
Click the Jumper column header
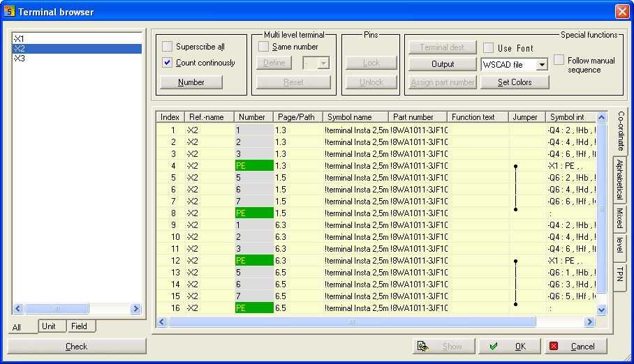click(527, 117)
